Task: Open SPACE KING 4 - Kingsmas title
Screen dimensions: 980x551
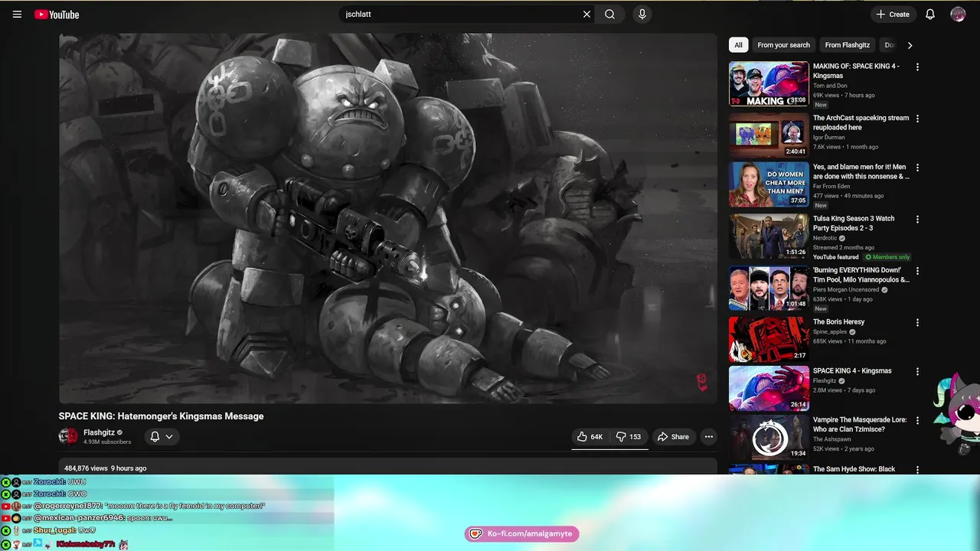Action: 852,371
